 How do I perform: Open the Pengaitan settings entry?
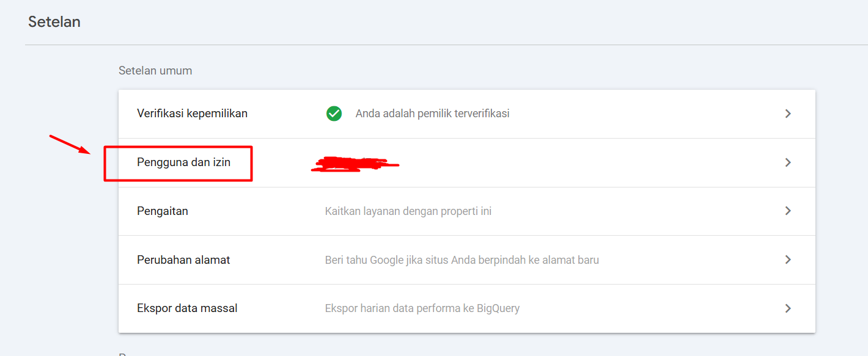[162, 211]
